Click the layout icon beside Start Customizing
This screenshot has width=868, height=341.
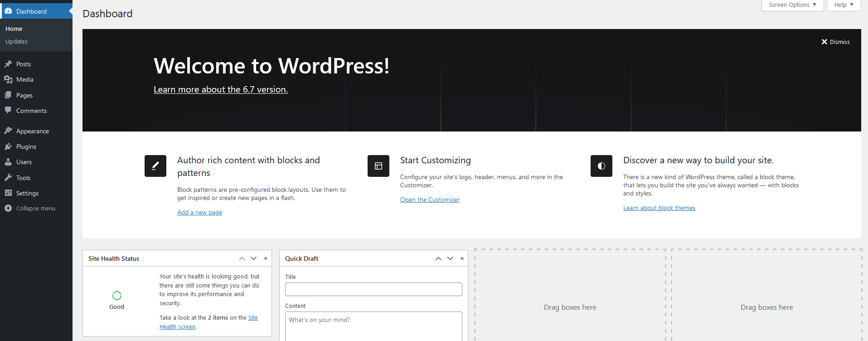coord(378,166)
